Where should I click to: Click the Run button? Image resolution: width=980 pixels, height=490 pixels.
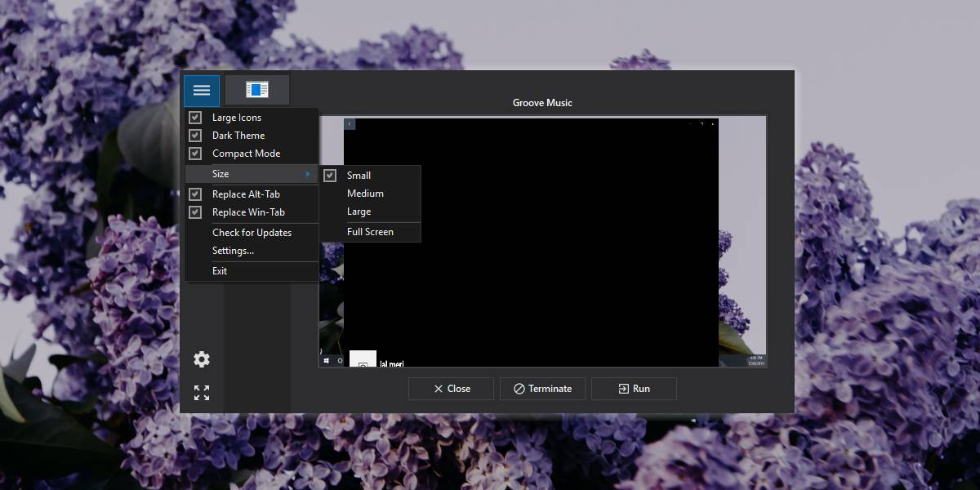click(x=634, y=389)
